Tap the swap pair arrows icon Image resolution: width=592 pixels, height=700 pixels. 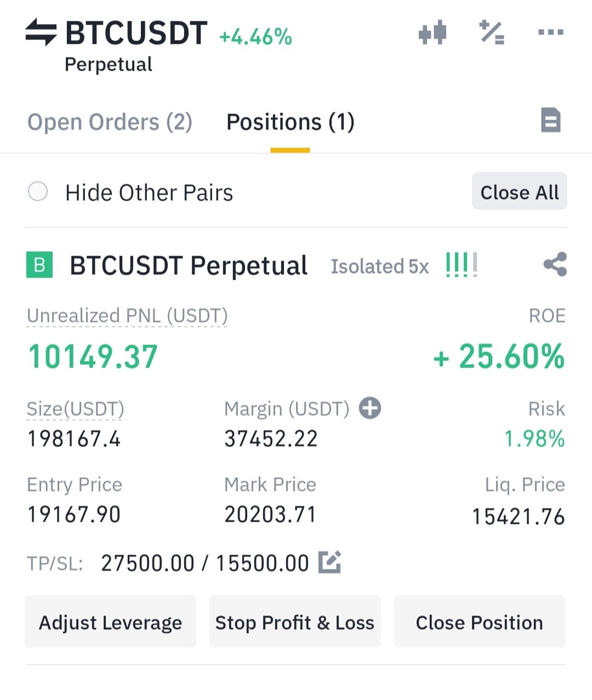[41, 32]
